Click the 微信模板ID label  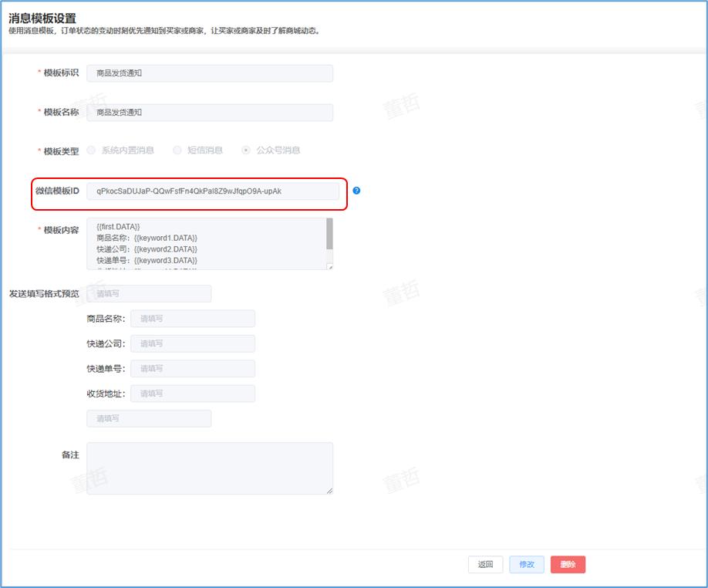[57, 191]
